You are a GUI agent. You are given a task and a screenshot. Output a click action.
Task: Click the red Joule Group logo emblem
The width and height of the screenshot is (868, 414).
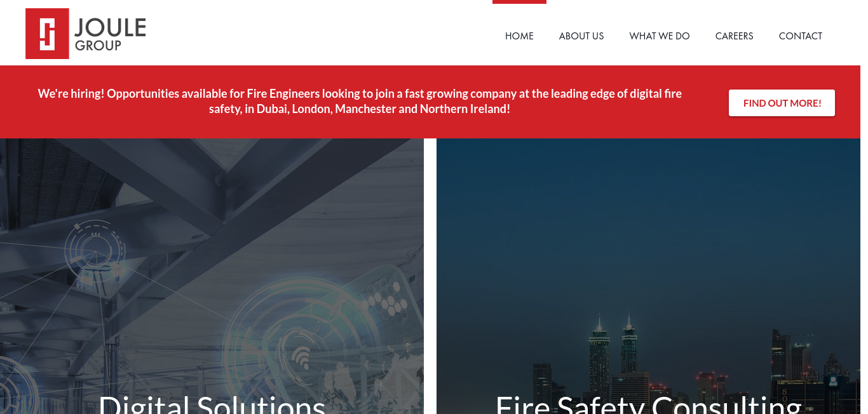click(x=47, y=34)
